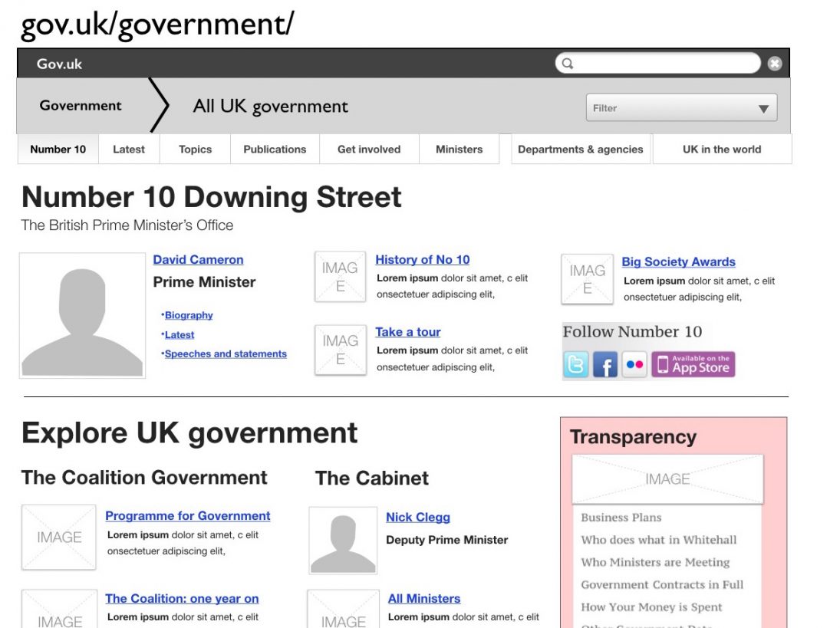Click the 'Follow Number 10' heading

632,332
